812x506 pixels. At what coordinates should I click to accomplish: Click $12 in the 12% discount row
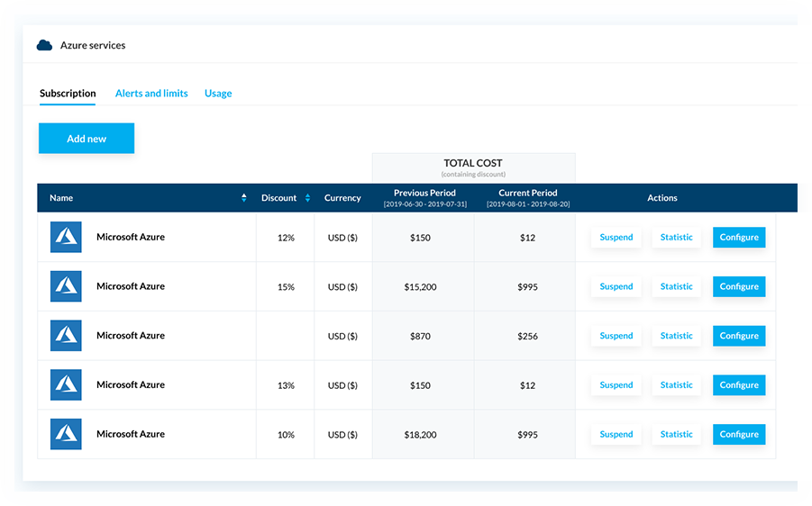coord(527,238)
